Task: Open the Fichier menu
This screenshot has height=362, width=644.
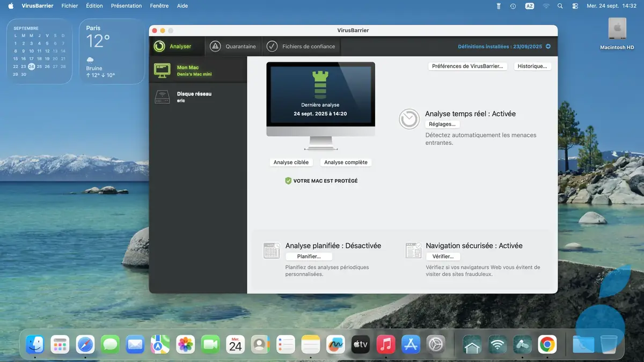Action: coord(69,5)
